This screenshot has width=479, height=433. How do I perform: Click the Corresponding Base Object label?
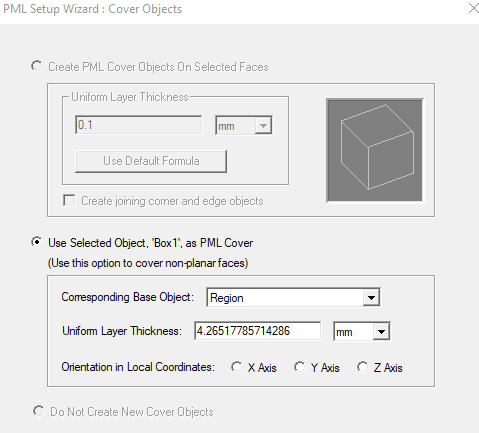(128, 297)
